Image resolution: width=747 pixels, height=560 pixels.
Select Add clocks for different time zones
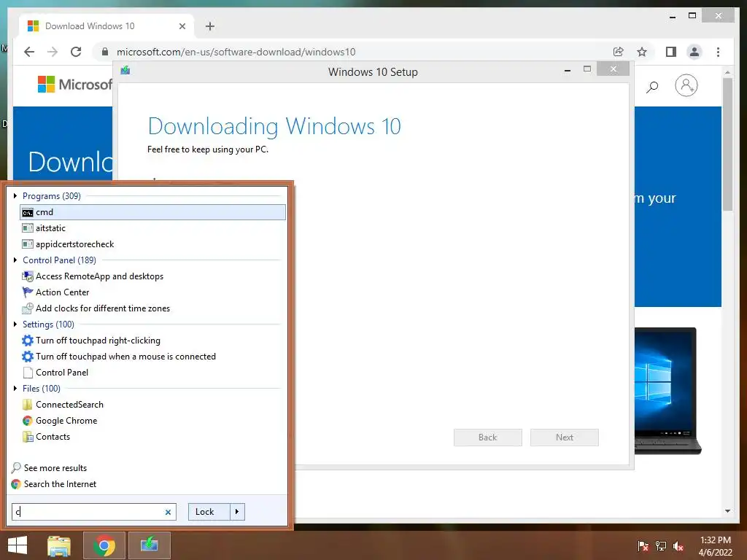coord(96,308)
